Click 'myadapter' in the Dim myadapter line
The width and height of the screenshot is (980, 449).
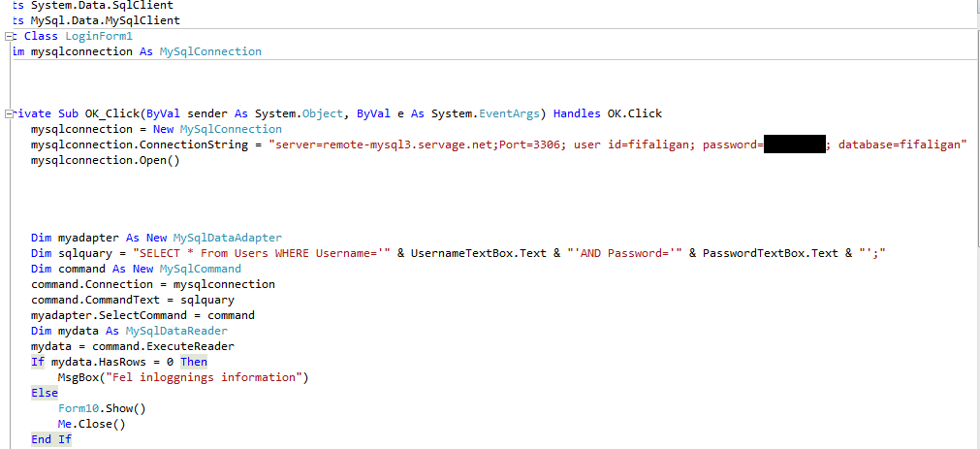coord(88,239)
